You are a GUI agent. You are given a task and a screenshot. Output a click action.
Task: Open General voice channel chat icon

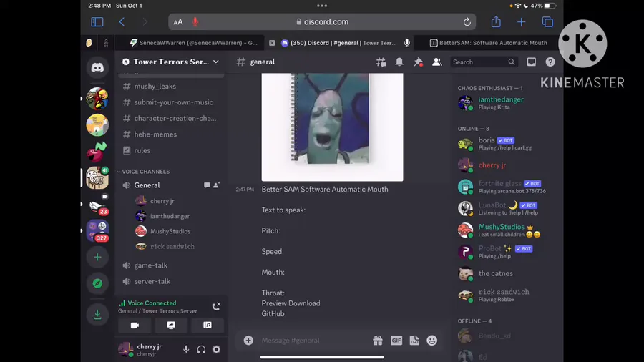pos(207,185)
